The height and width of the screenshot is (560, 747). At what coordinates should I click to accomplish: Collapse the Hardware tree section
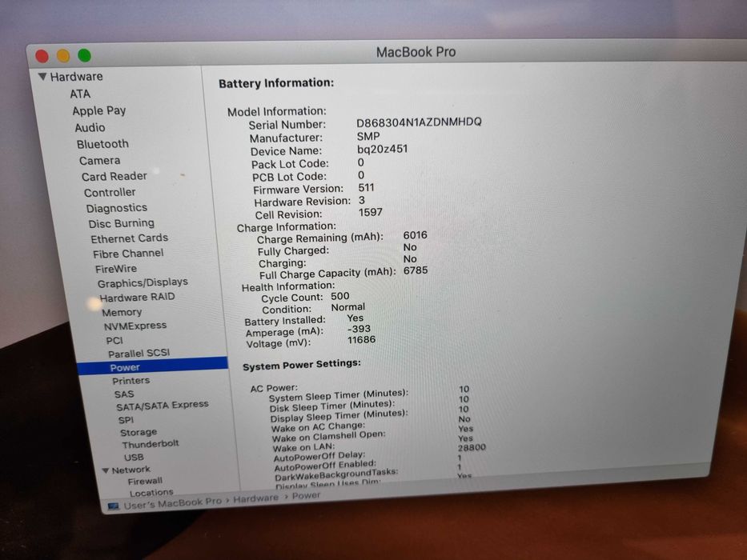pos(43,77)
